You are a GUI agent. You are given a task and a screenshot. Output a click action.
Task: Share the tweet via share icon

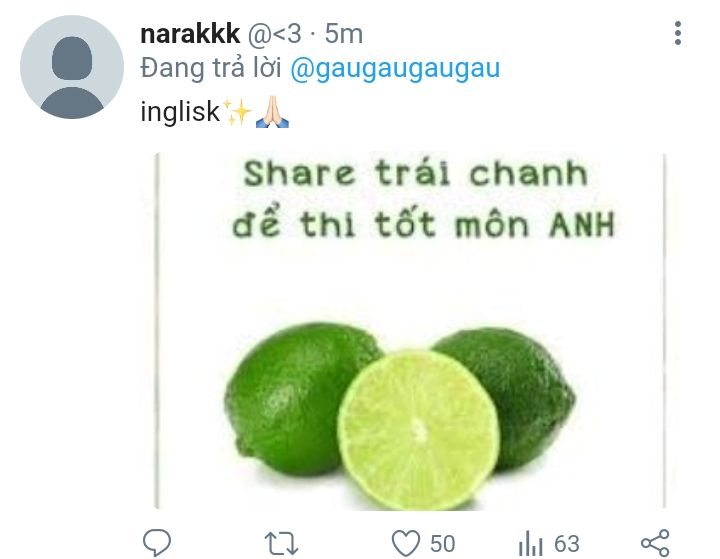click(x=655, y=543)
